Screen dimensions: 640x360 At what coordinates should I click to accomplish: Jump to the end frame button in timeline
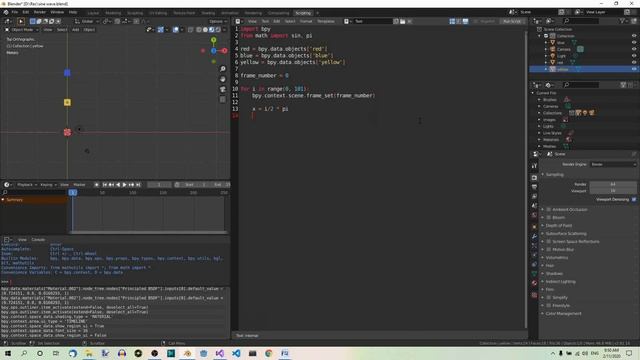138,185
